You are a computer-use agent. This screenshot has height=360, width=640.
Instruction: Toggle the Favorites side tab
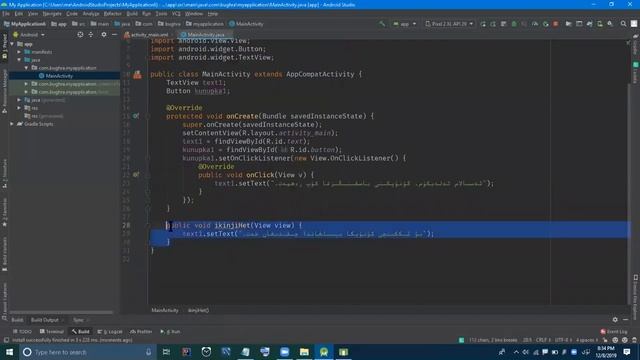4,212
